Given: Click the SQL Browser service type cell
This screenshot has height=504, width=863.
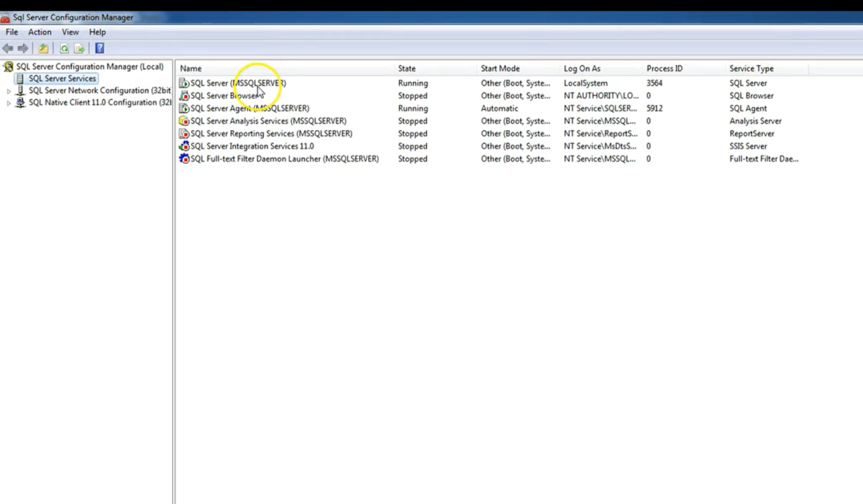Looking at the screenshot, I should (752, 96).
